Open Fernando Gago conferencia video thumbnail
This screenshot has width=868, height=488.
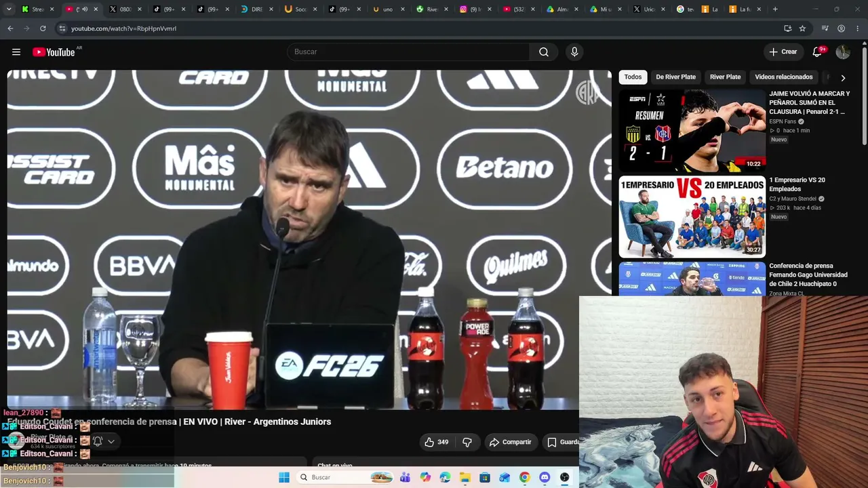click(692, 279)
